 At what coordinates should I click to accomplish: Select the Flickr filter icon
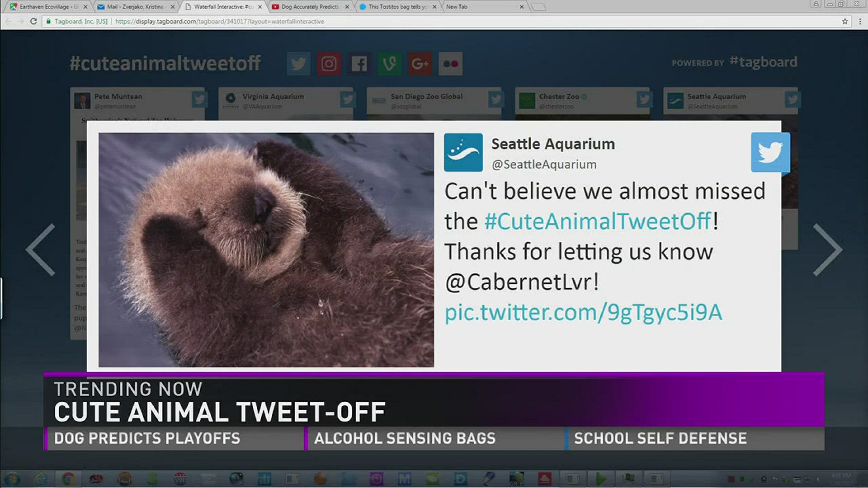(450, 63)
